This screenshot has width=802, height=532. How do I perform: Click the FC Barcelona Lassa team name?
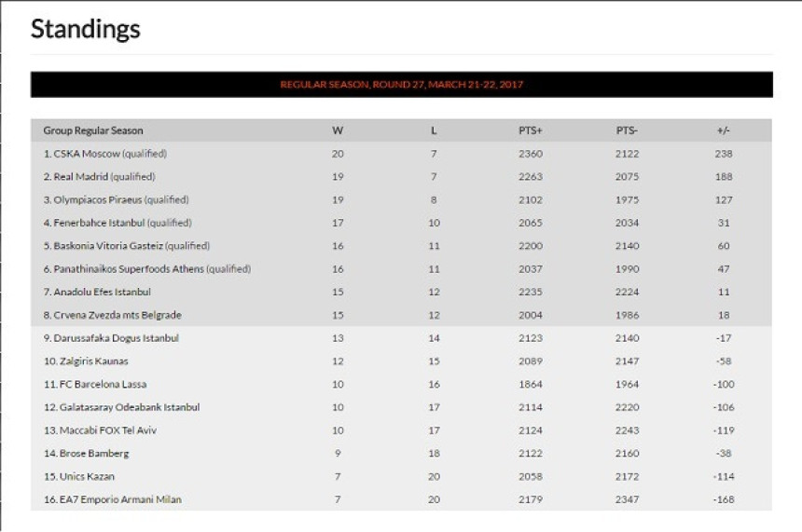click(103, 384)
